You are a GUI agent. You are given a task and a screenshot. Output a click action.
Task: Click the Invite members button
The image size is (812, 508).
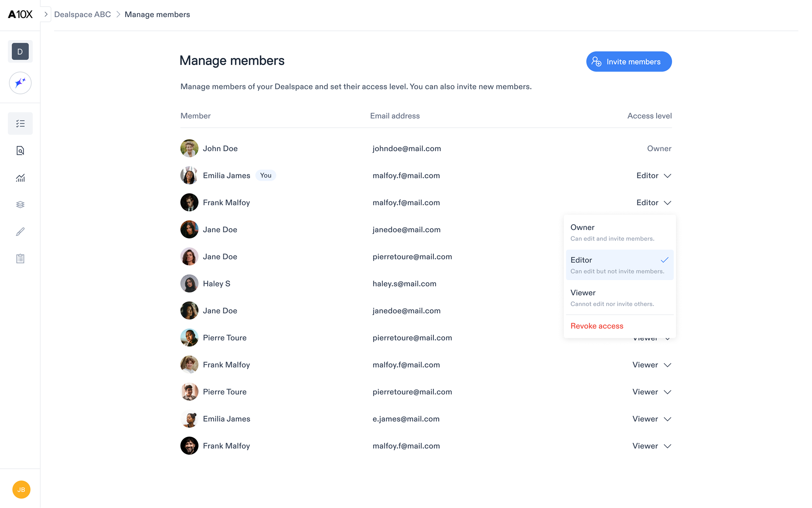tap(629, 61)
